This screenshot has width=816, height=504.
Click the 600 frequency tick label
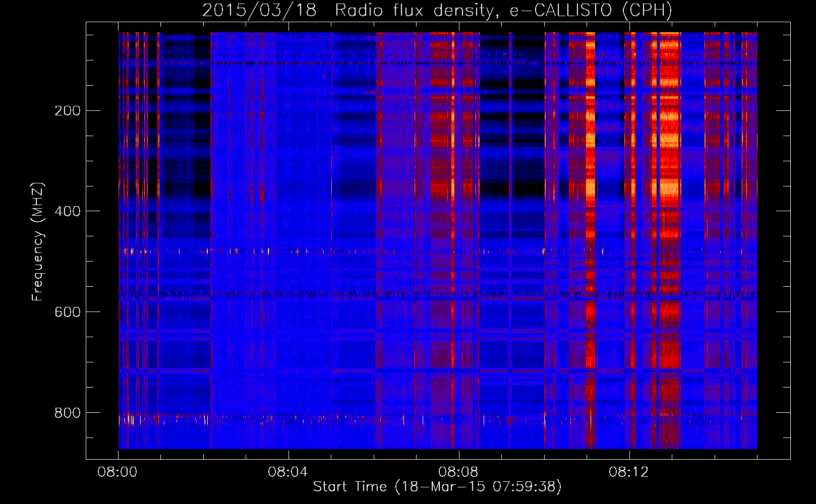[x=68, y=312]
